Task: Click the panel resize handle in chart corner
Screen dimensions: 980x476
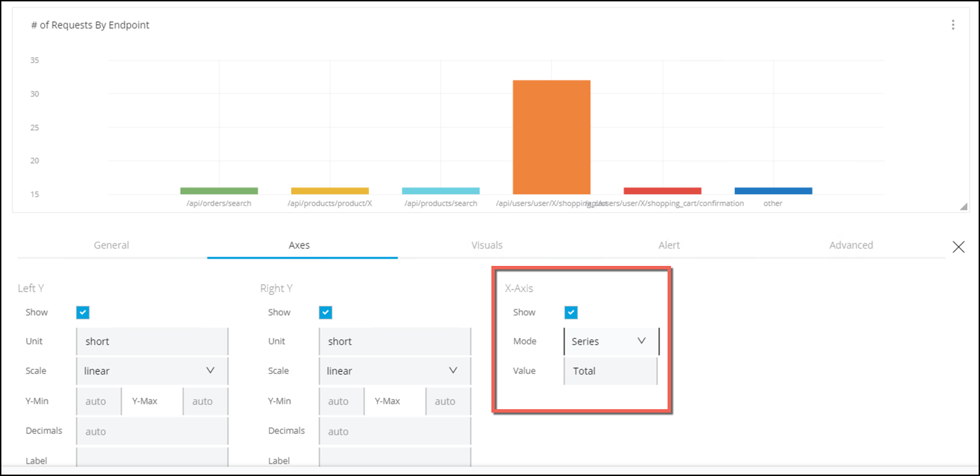Action: pyautogui.click(x=963, y=207)
